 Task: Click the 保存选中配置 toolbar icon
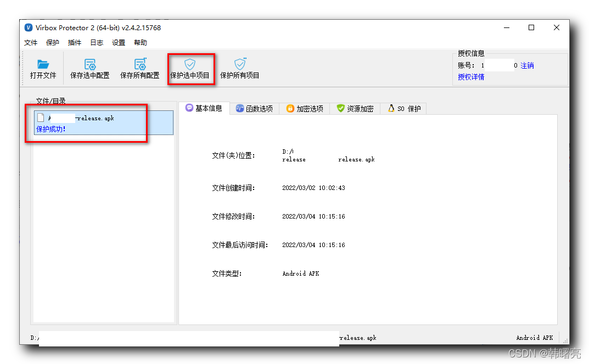click(x=90, y=64)
